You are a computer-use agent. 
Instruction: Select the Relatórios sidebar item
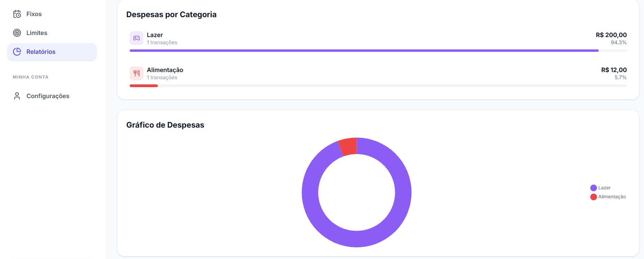[x=52, y=52]
